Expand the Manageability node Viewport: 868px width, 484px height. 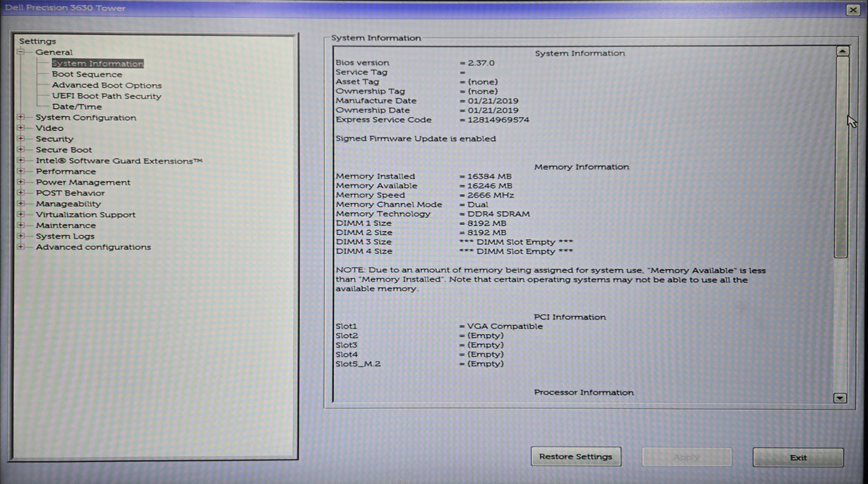click(x=21, y=204)
